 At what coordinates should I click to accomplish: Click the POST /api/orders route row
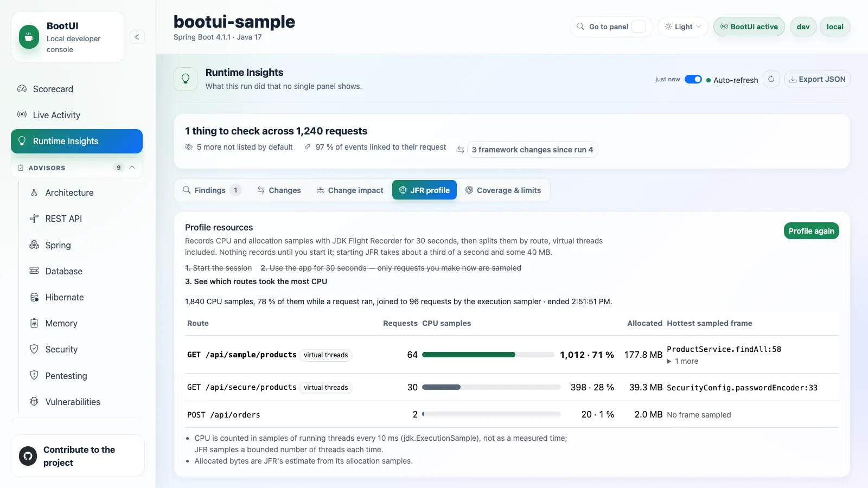(512, 415)
